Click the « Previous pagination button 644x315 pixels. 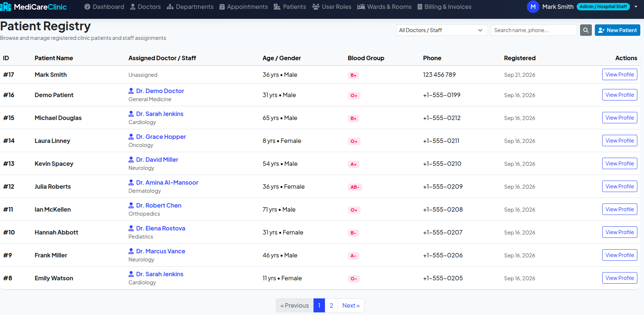click(295, 305)
